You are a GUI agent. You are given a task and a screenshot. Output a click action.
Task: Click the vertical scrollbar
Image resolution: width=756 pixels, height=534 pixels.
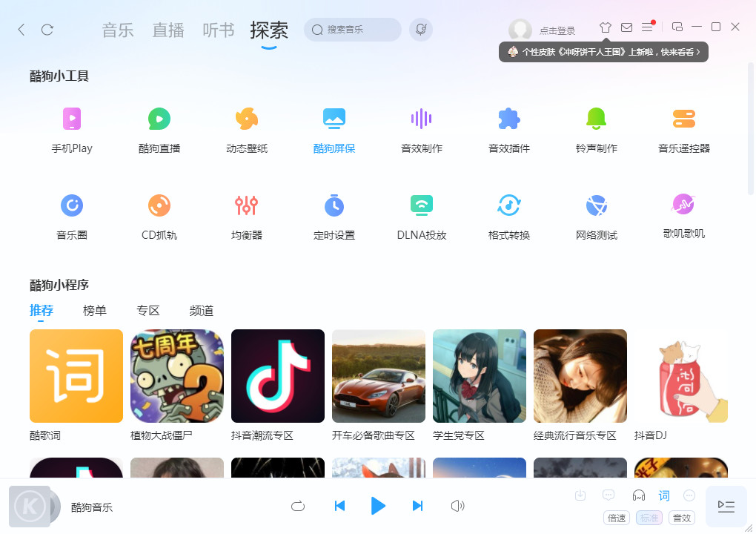tap(750, 128)
